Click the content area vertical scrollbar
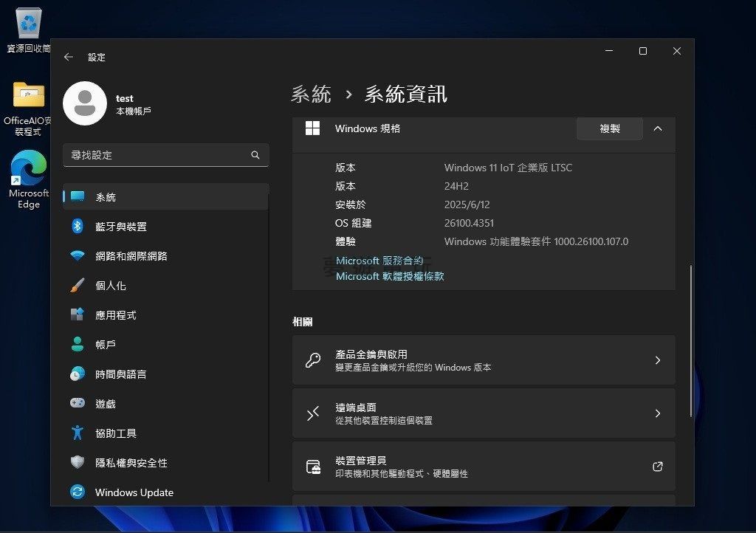 coord(691,340)
